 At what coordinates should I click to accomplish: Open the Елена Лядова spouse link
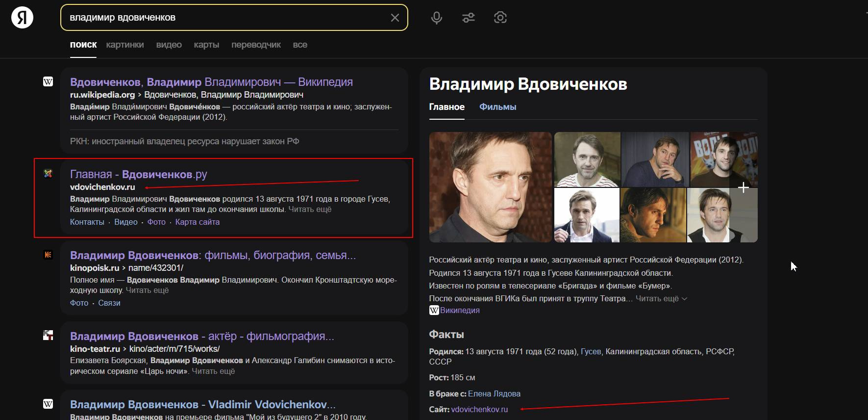494,394
